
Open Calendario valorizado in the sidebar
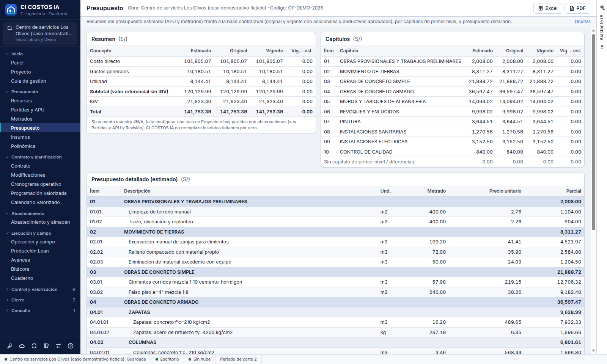[x=40, y=202]
